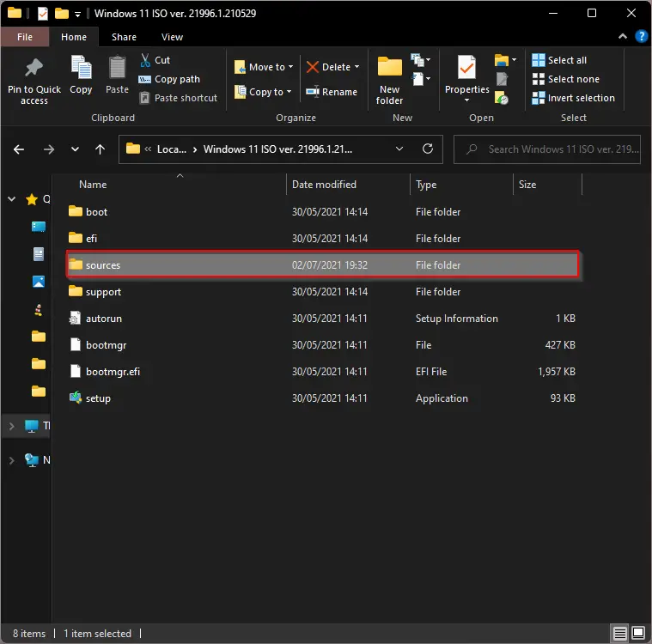Go back to previous folder
Image resolution: width=652 pixels, height=644 pixels.
(x=19, y=149)
